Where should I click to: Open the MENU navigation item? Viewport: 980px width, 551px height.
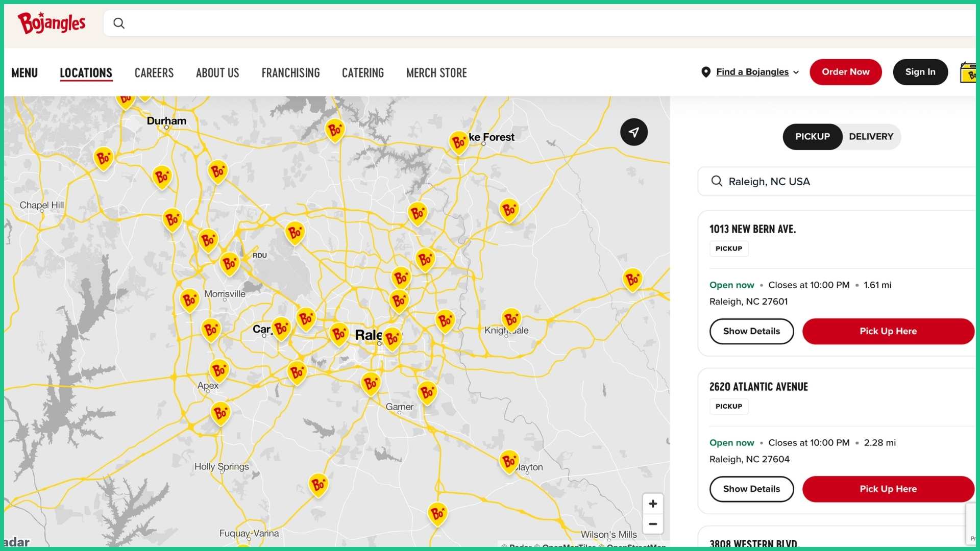24,73
